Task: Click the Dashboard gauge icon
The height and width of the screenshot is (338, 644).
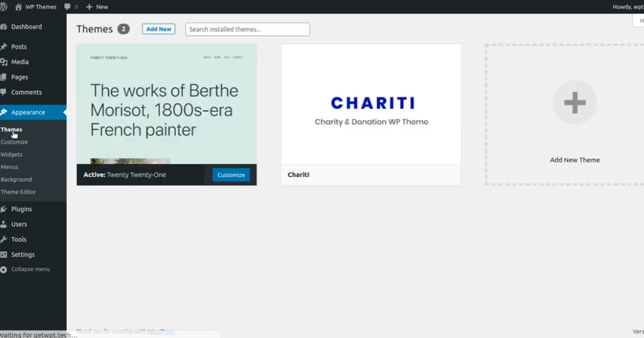Action: 4,27
